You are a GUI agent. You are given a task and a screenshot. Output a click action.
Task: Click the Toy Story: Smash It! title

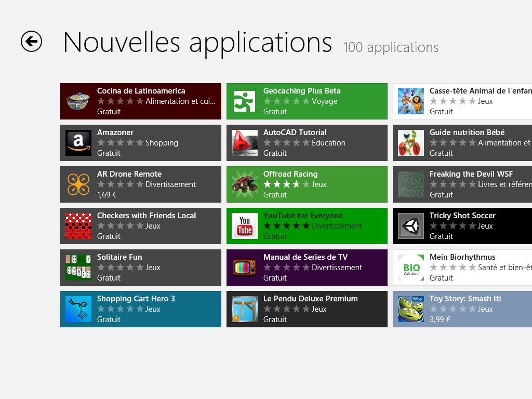click(x=465, y=299)
